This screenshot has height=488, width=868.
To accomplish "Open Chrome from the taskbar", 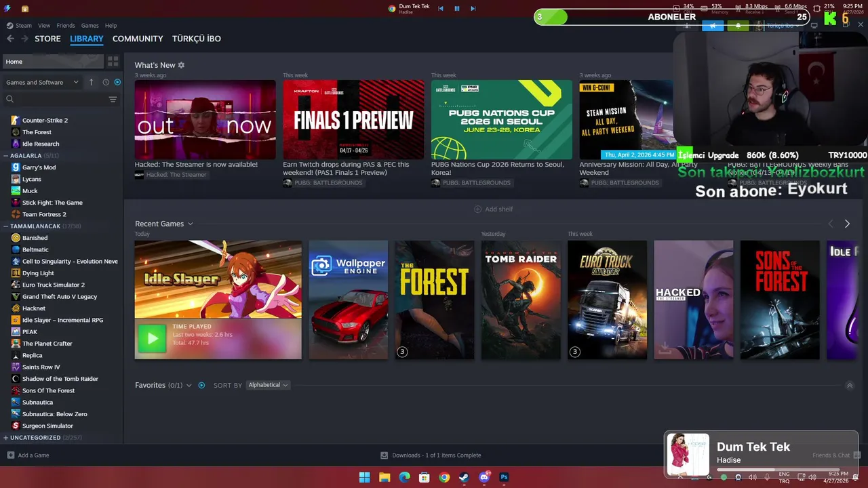I will pos(444,477).
